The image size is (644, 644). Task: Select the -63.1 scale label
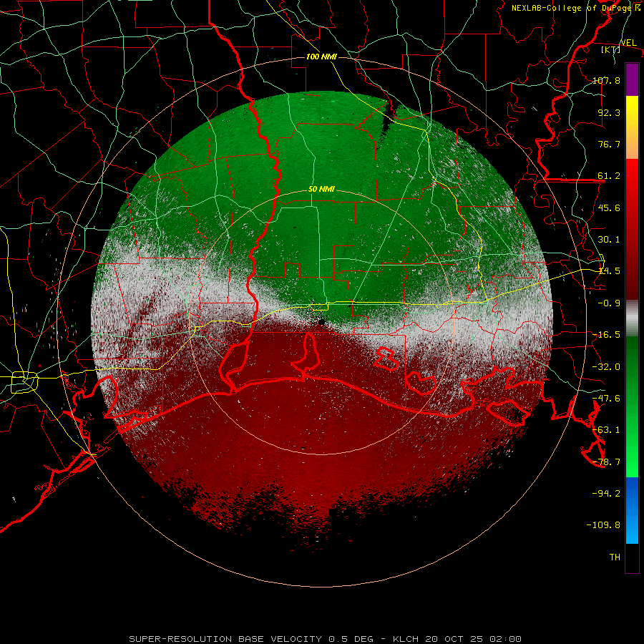(606, 429)
